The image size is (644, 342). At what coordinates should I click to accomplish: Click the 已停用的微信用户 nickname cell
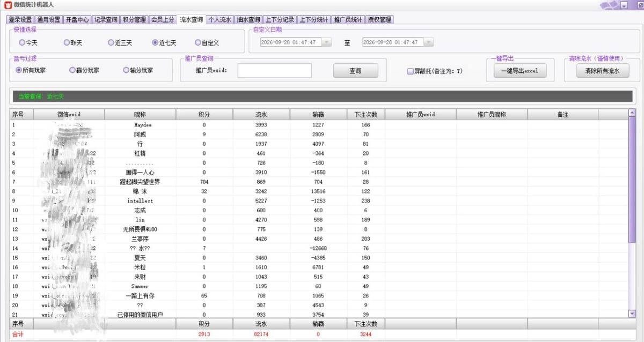140,315
